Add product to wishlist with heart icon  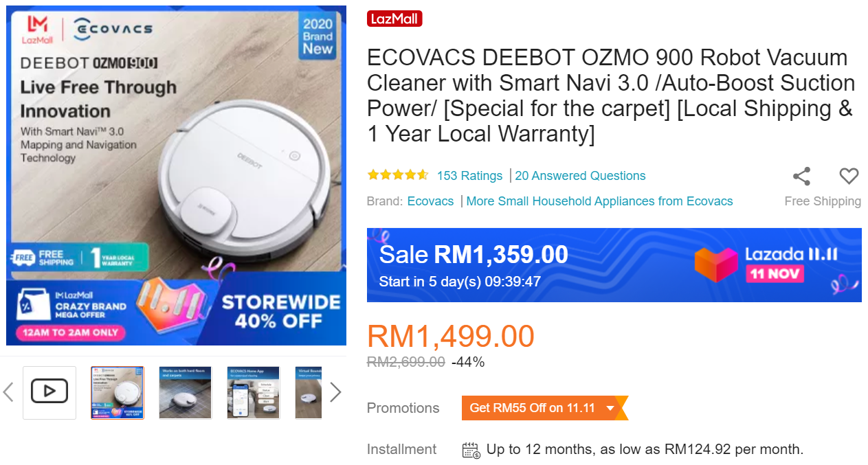849,177
